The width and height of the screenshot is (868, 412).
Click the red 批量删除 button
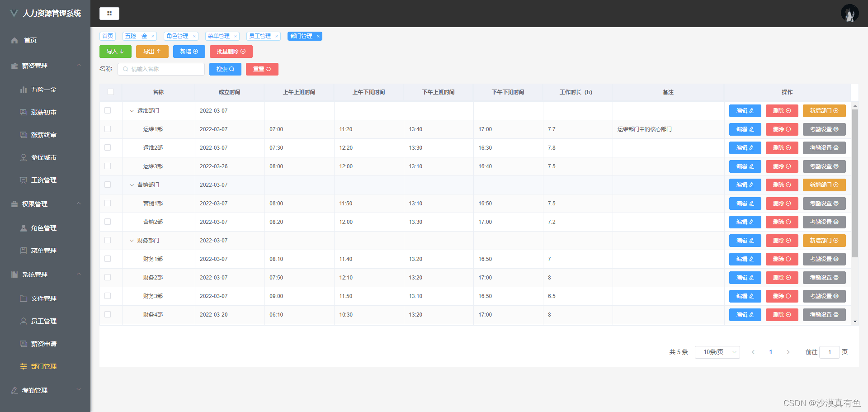tap(231, 52)
